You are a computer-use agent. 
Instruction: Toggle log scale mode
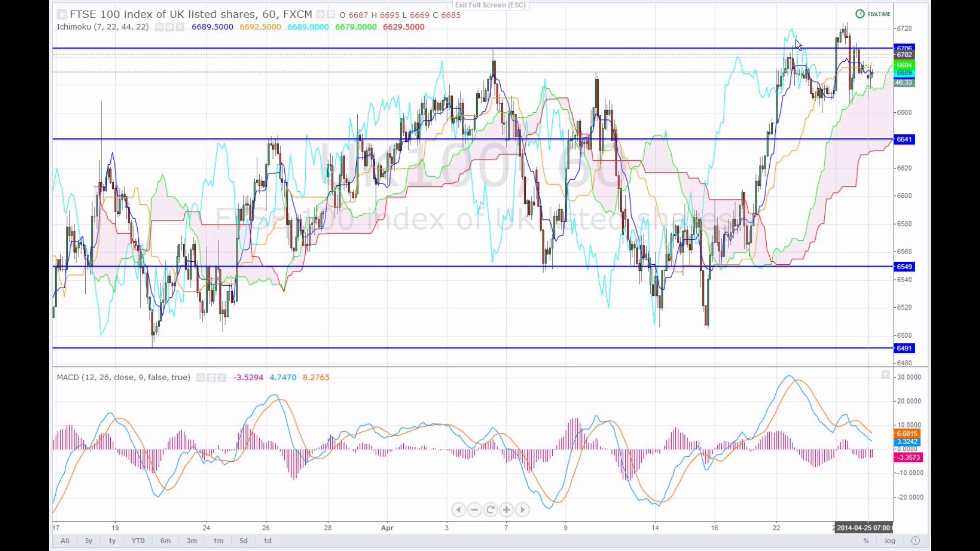(x=890, y=541)
